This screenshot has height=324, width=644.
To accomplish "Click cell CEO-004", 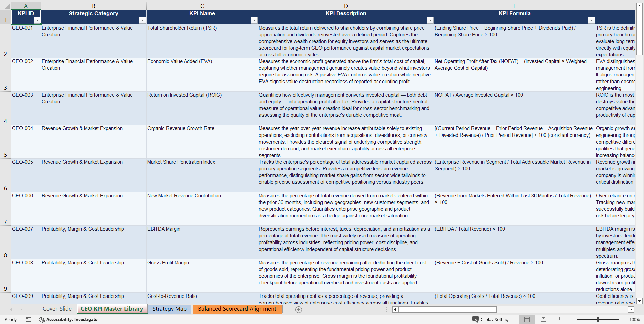I will tap(26, 142).
